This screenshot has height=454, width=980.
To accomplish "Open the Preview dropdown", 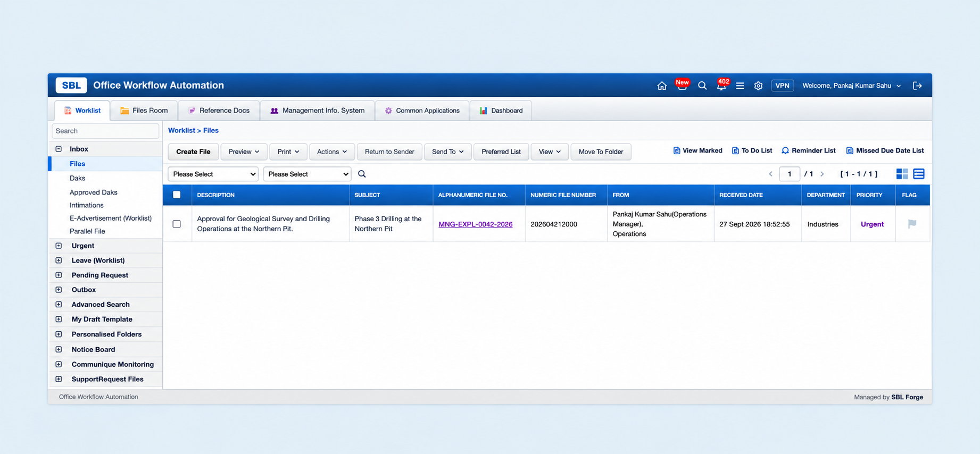I will tap(244, 152).
